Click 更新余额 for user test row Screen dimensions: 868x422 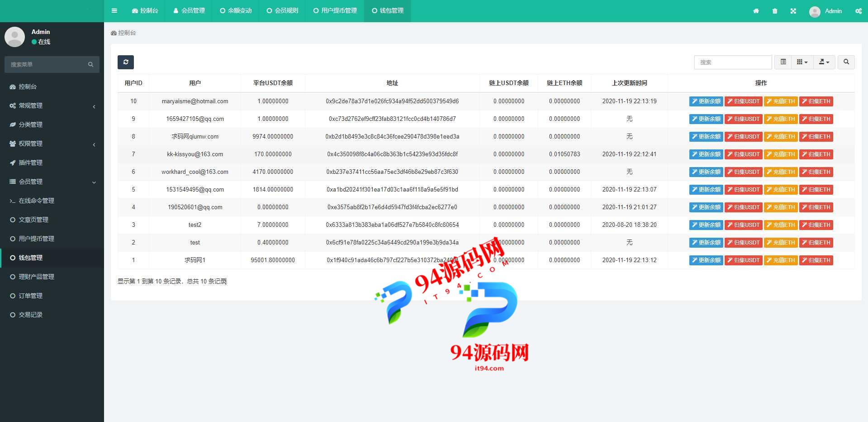pos(706,243)
